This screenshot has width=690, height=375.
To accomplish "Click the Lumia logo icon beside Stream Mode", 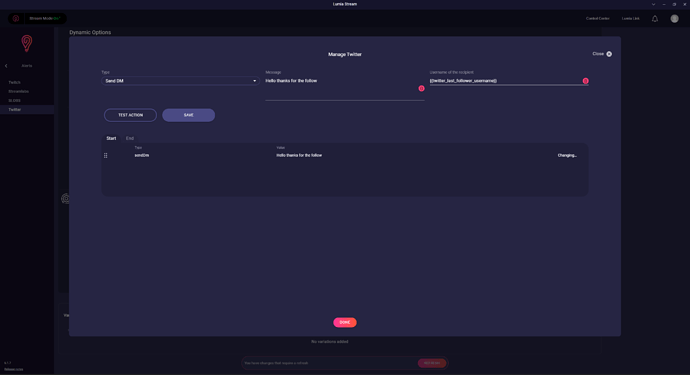I will coord(16,18).
